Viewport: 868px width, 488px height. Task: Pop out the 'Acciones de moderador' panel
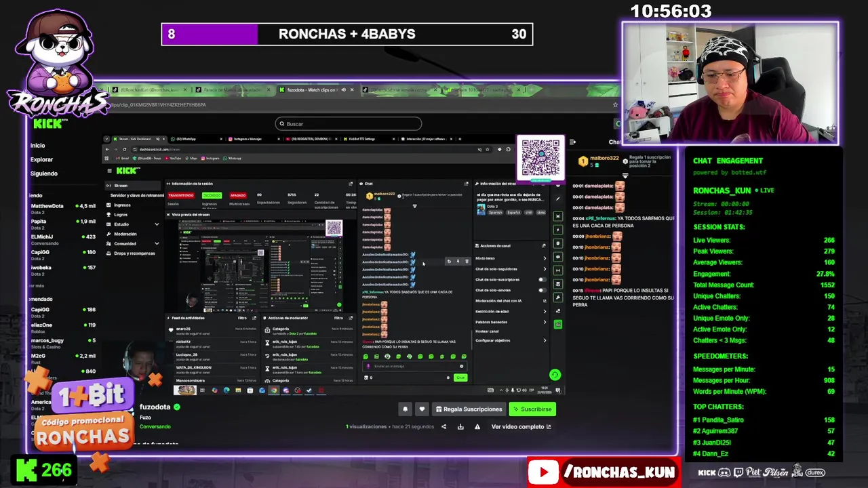351,318
